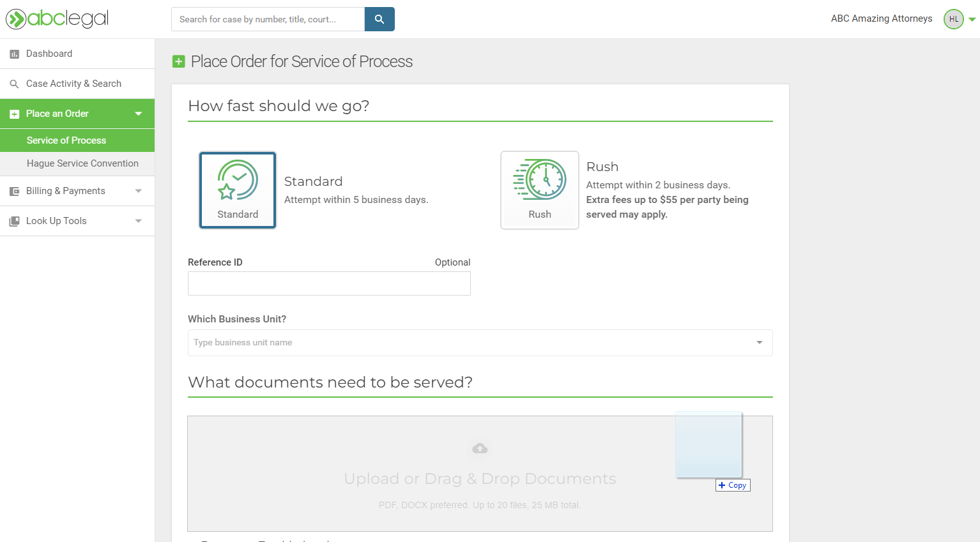Collapse the Place an Order menu arrow

click(x=139, y=114)
